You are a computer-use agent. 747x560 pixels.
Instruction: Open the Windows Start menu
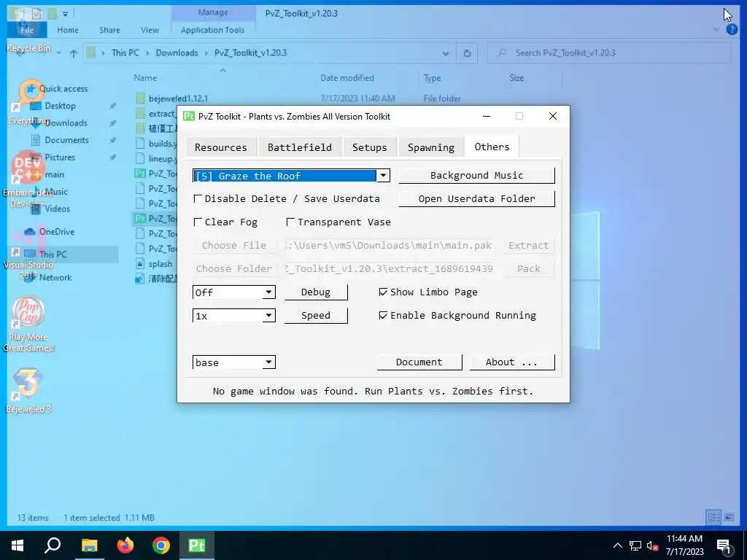[x=18, y=545]
